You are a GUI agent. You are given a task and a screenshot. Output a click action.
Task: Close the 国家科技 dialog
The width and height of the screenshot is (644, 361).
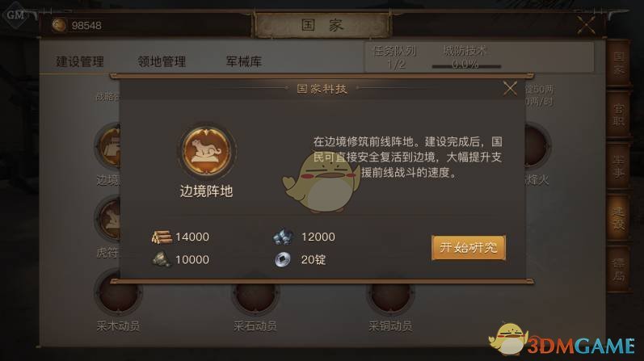point(510,88)
